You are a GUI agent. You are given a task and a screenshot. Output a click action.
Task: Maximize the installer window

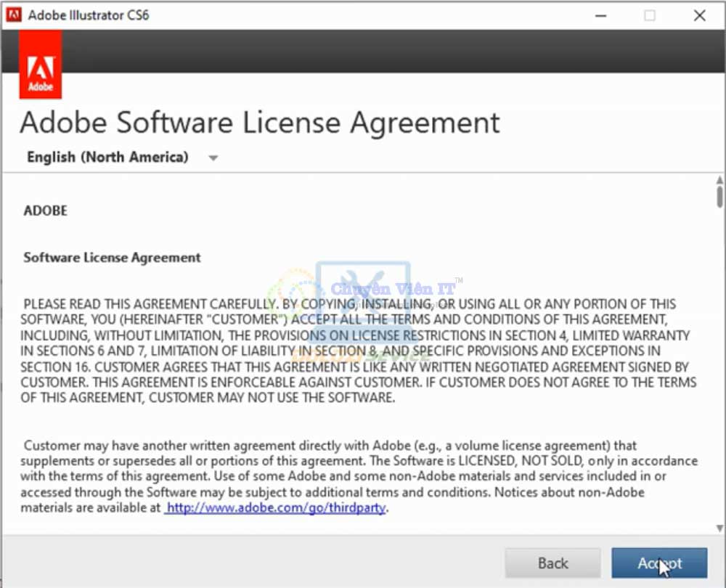pos(650,15)
